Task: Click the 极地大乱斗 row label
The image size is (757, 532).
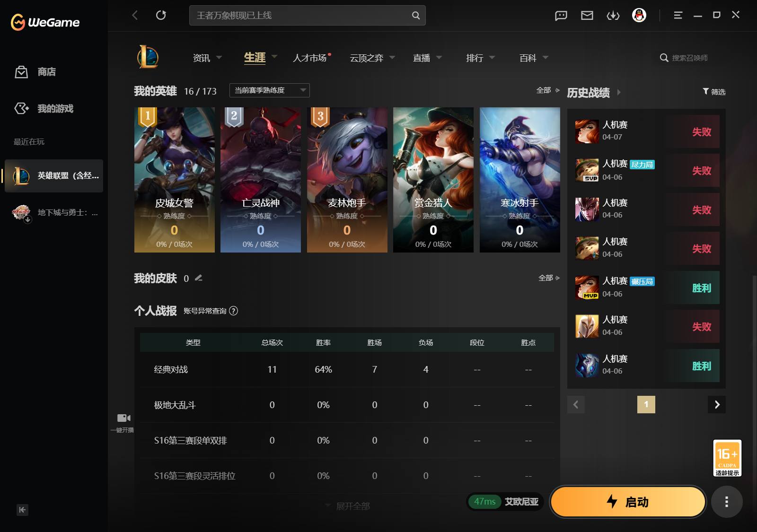Action: point(175,405)
